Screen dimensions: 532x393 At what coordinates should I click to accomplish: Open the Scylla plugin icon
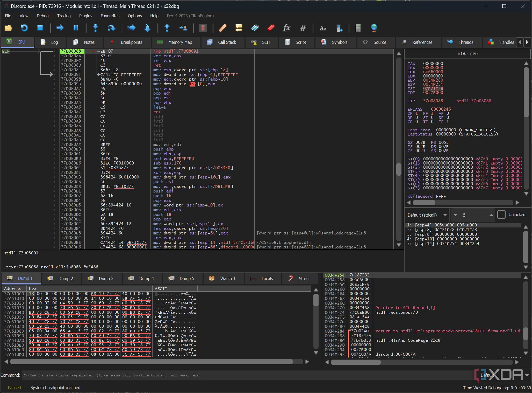[x=203, y=28]
